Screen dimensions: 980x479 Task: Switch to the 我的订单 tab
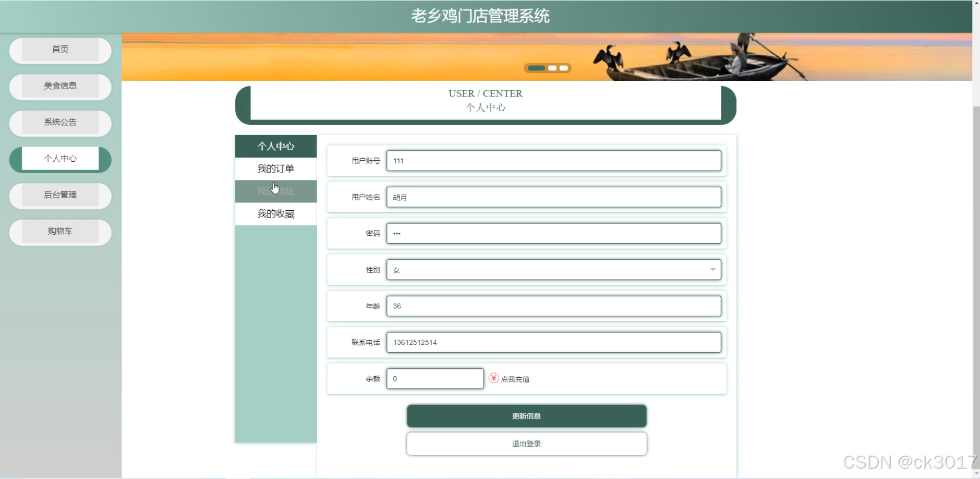tap(276, 169)
